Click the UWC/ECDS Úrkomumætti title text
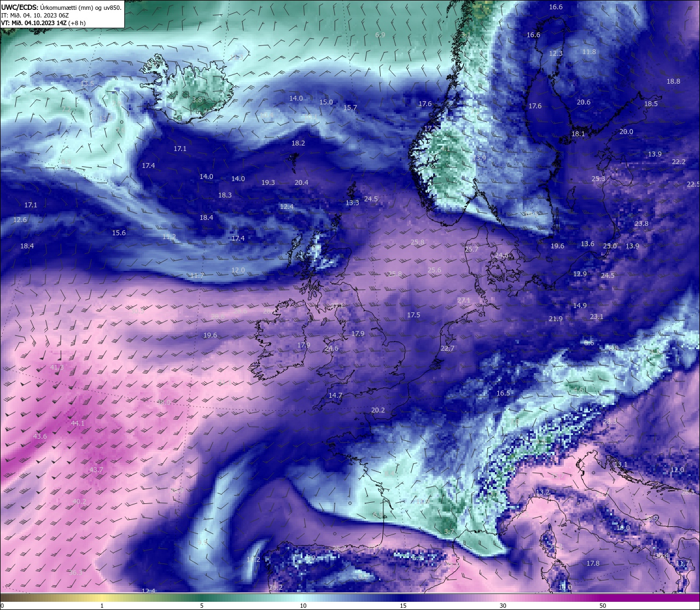 click(x=61, y=7)
